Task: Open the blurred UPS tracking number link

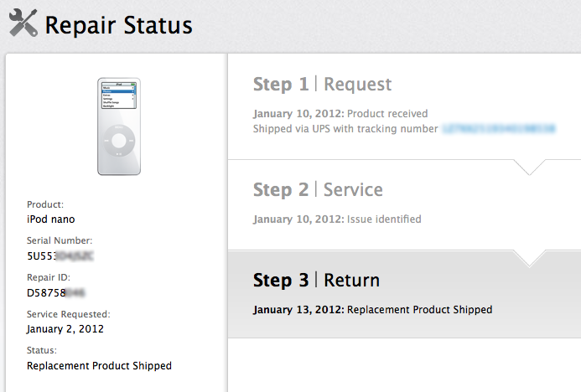Action: (x=498, y=129)
